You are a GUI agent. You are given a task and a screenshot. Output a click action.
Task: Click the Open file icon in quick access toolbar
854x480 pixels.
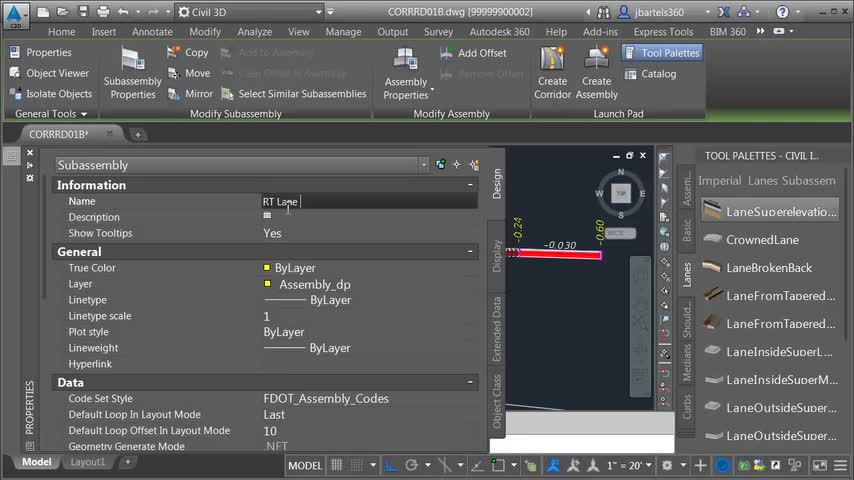pyautogui.click(x=63, y=12)
